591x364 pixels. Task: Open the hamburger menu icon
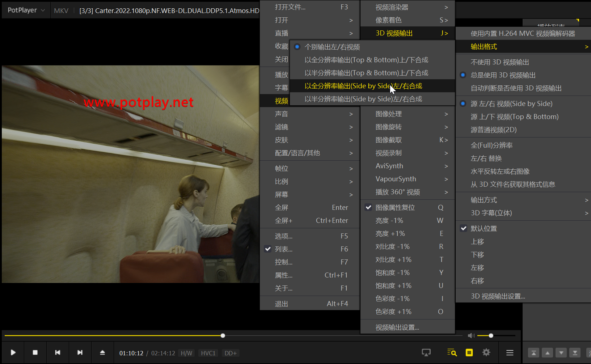click(x=510, y=352)
